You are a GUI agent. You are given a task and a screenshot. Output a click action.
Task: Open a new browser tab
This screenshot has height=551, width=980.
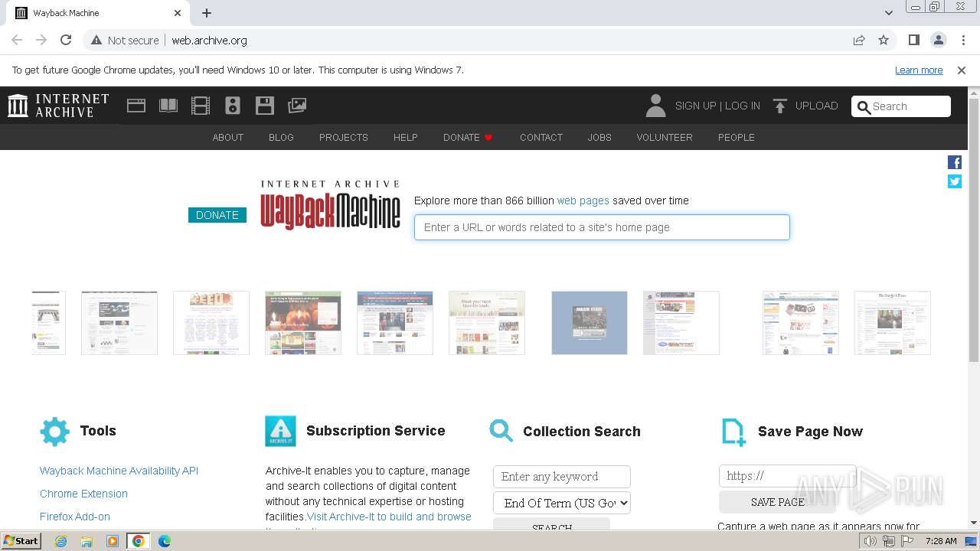pyautogui.click(x=207, y=13)
